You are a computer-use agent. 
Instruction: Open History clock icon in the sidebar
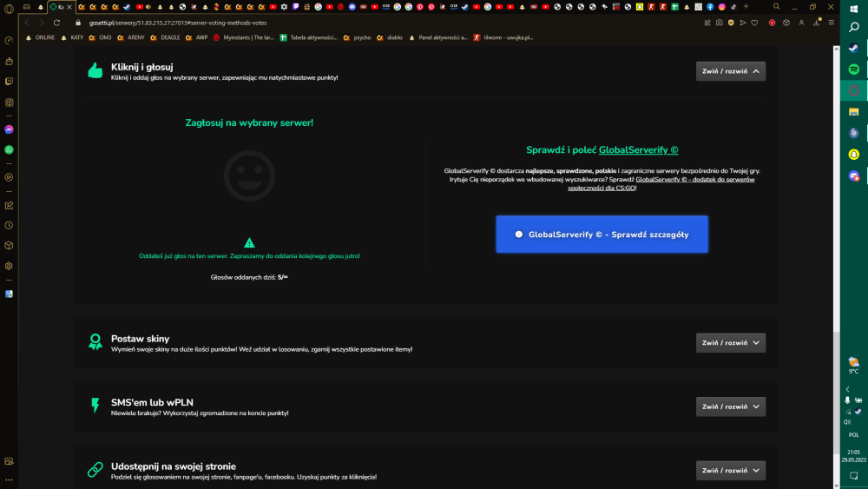click(9, 226)
